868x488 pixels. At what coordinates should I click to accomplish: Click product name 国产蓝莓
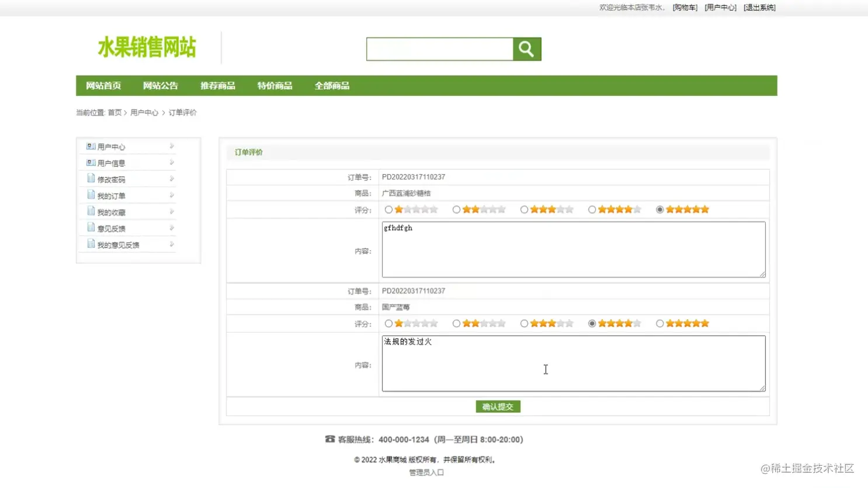395,307
